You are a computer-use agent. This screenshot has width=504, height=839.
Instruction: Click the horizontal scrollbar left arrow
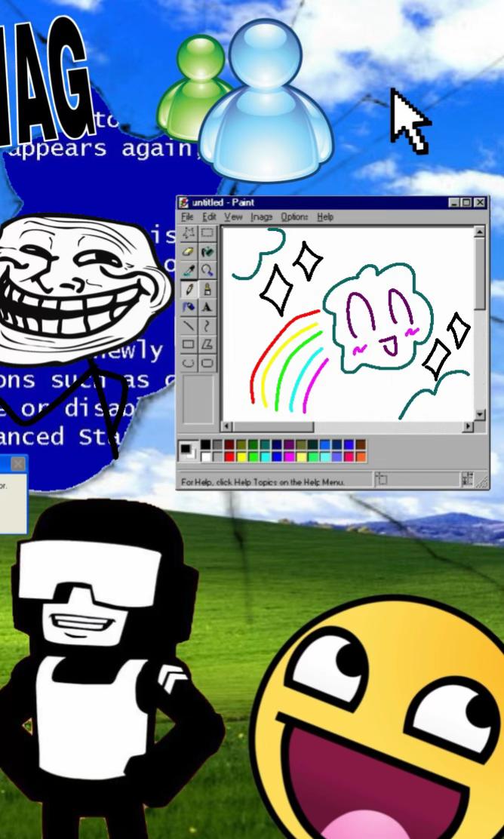tap(227, 426)
